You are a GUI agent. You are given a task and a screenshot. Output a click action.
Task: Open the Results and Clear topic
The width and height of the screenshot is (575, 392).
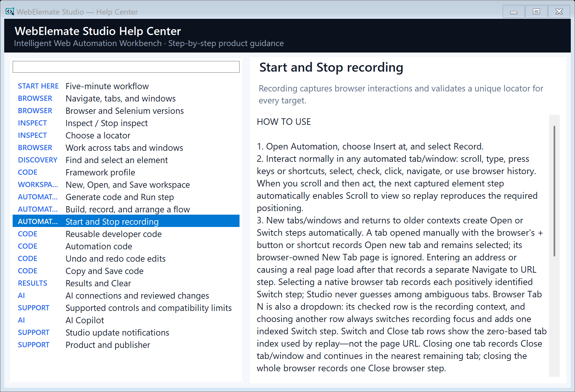[x=126, y=283]
